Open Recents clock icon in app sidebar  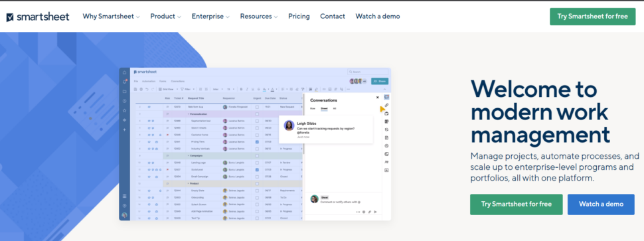[124, 101]
